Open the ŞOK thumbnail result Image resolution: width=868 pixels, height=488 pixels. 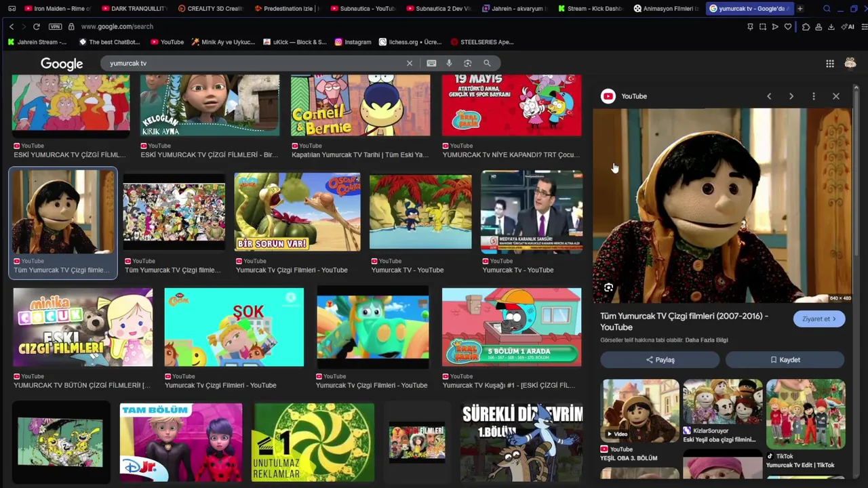[234, 327]
